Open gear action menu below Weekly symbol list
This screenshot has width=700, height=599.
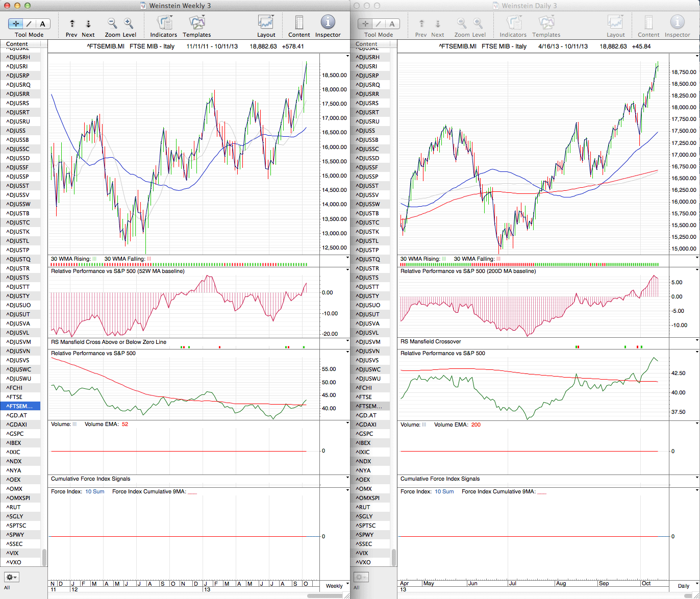click(x=12, y=577)
